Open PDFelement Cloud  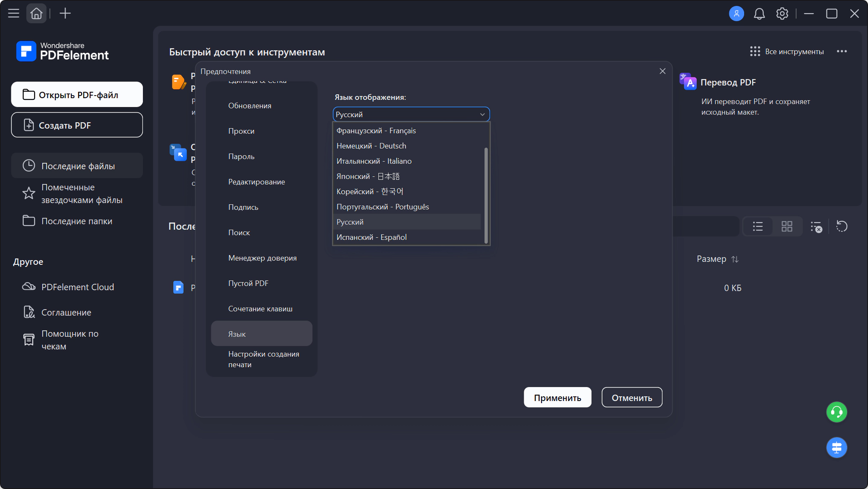(77, 287)
